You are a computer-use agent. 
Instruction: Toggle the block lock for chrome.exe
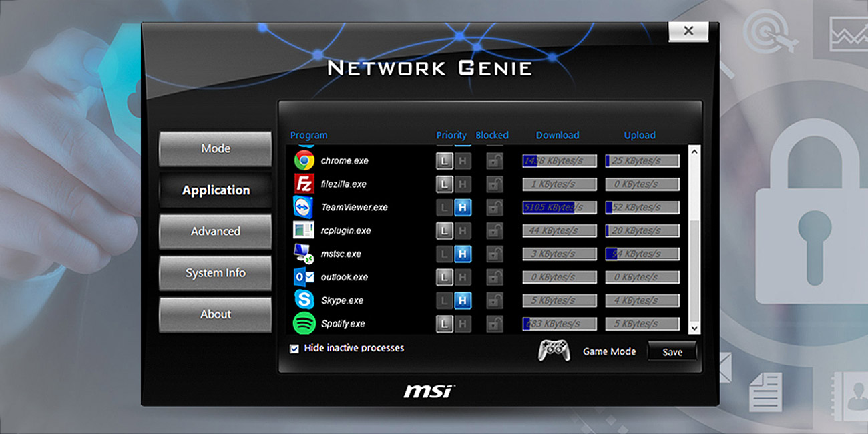click(495, 161)
